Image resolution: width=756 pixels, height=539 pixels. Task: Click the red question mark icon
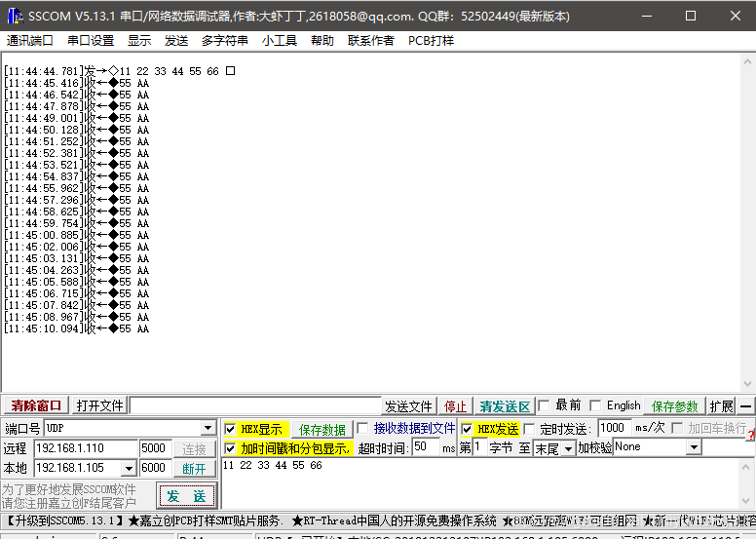(752, 436)
